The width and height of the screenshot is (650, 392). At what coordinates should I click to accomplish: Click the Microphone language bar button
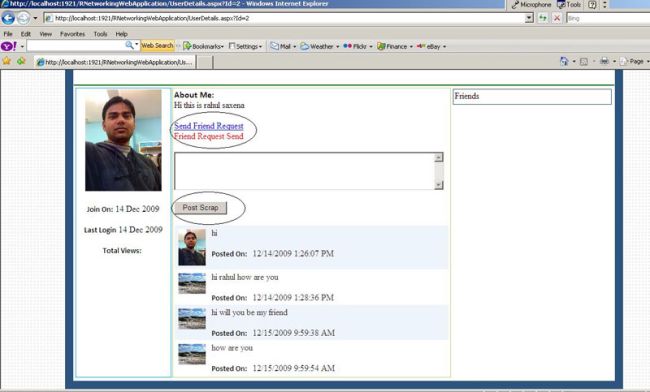531,5
